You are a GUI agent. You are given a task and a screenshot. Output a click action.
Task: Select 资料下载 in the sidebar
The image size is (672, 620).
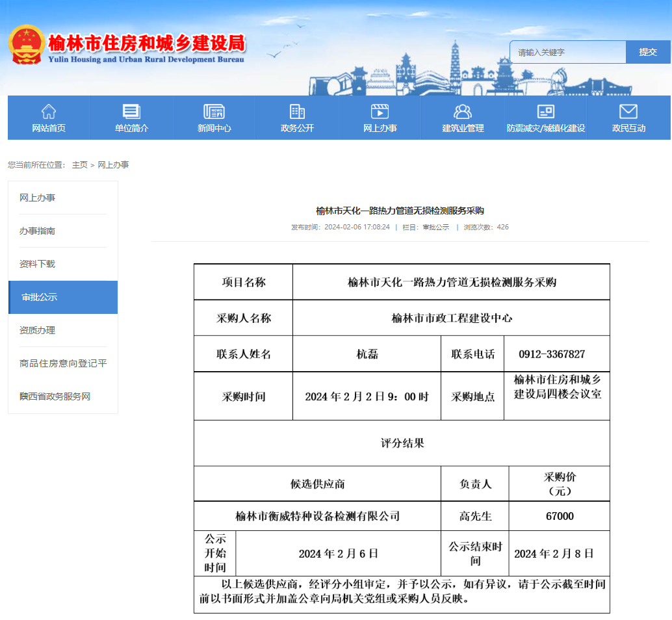coord(37,264)
